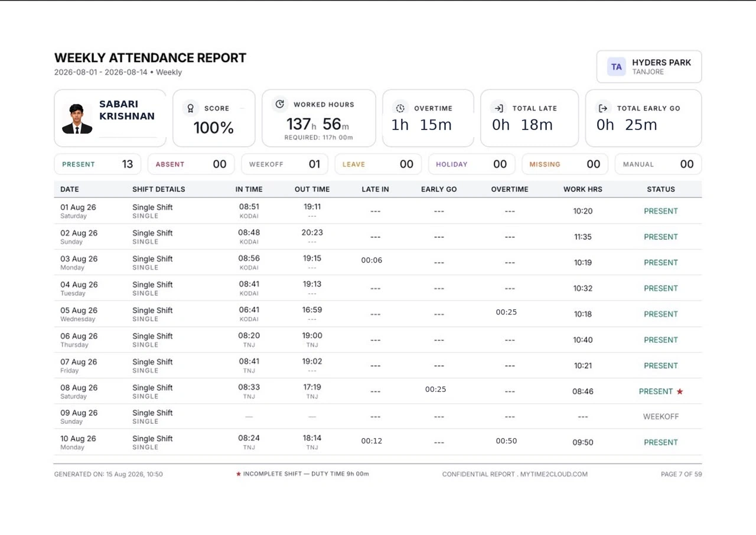Click the STATUS column header
This screenshot has width=756, height=535.
click(661, 189)
